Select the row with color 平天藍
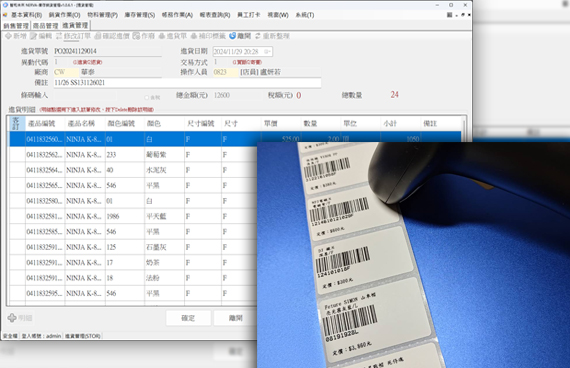570x368 pixels. point(133,216)
